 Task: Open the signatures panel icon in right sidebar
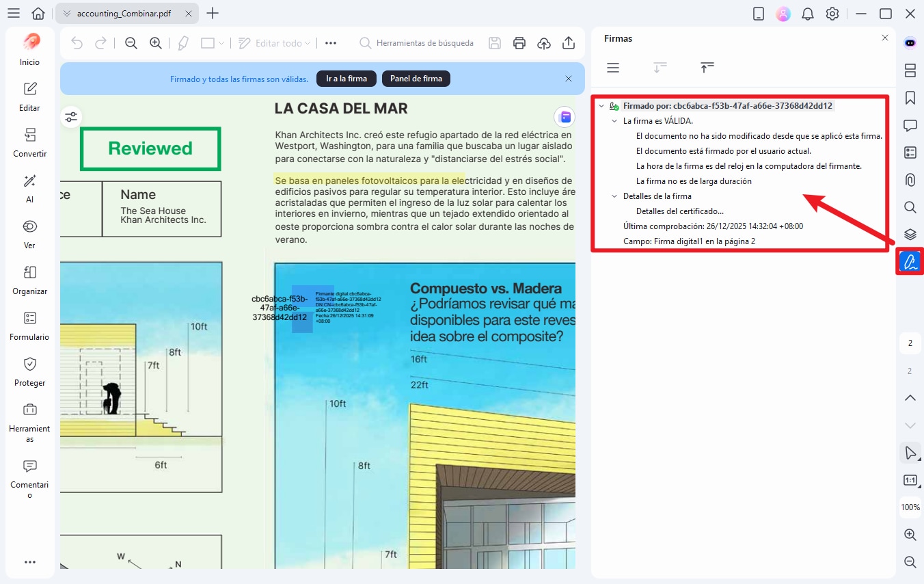point(910,261)
